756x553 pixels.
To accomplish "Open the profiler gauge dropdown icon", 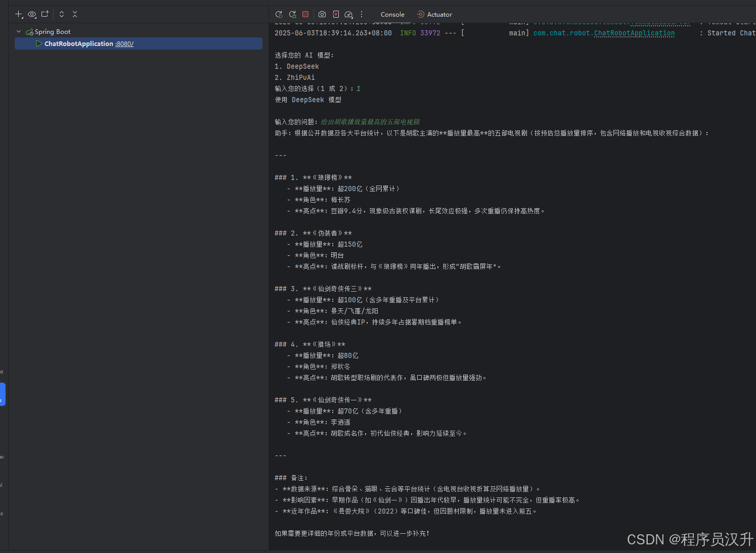I will pos(349,14).
